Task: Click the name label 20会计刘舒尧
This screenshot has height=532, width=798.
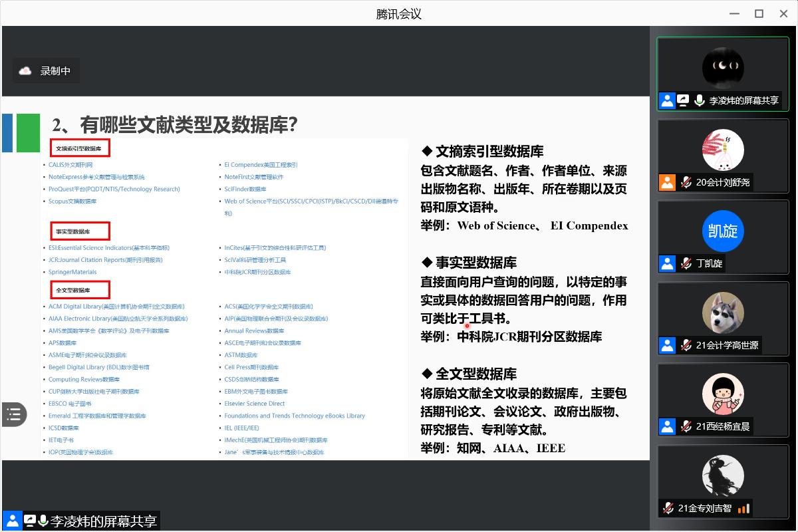Action: click(724, 182)
